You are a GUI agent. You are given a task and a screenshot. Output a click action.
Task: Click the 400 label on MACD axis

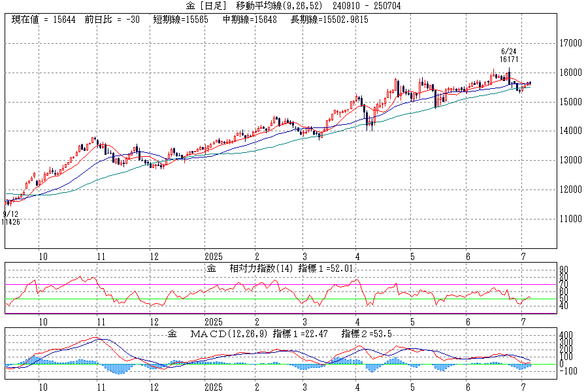coord(566,335)
